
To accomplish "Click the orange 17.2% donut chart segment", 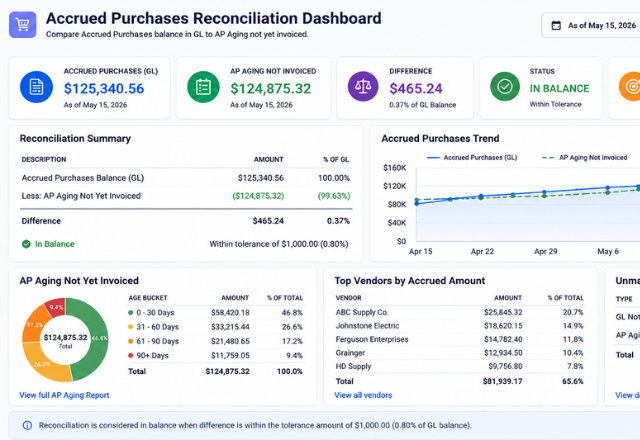I will (34, 325).
